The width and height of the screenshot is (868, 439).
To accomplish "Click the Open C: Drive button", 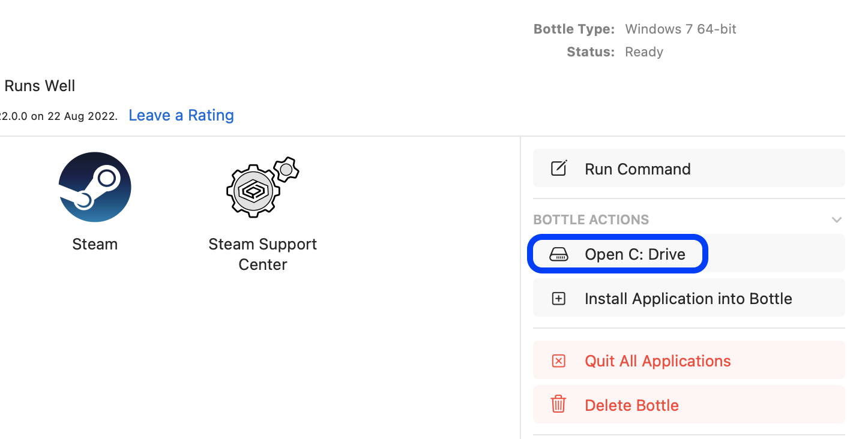I will point(689,254).
